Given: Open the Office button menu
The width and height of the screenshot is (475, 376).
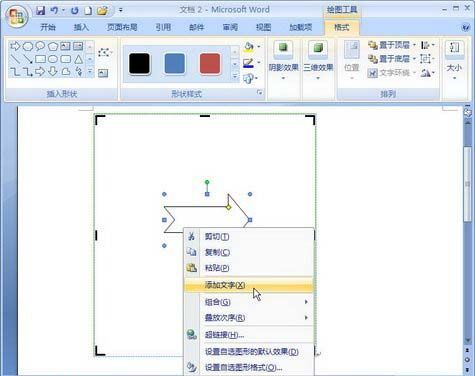Looking at the screenshot, I should pyautogui.click(x=16, y=16).
